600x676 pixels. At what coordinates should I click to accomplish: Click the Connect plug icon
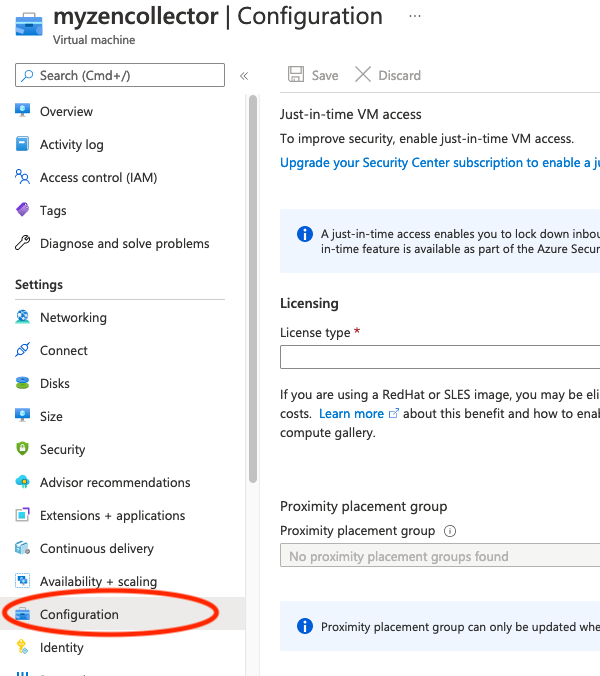[22, 350]
